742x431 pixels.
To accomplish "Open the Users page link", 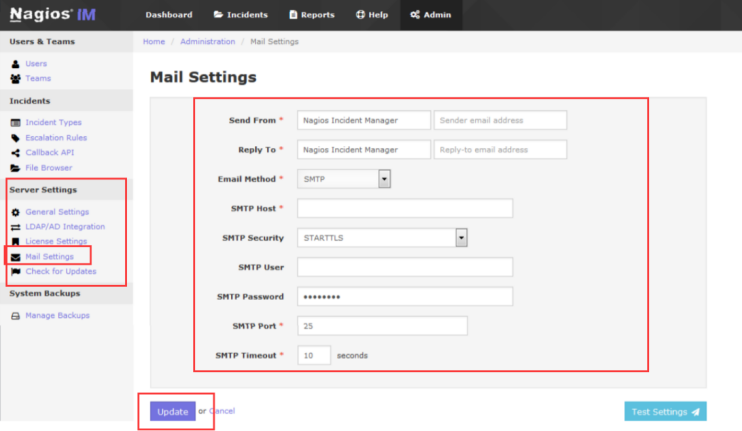I will (x=36, y=64).
